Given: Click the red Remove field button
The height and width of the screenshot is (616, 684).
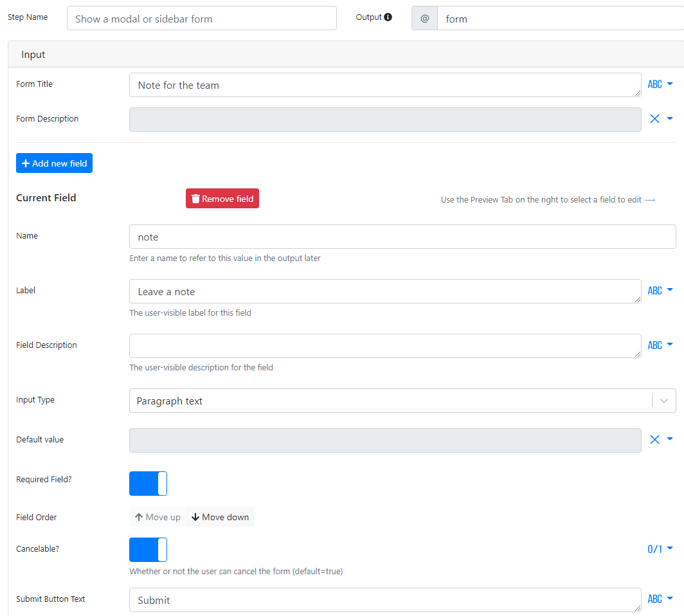Looking at the screenshot, I should tap(222, 199).
